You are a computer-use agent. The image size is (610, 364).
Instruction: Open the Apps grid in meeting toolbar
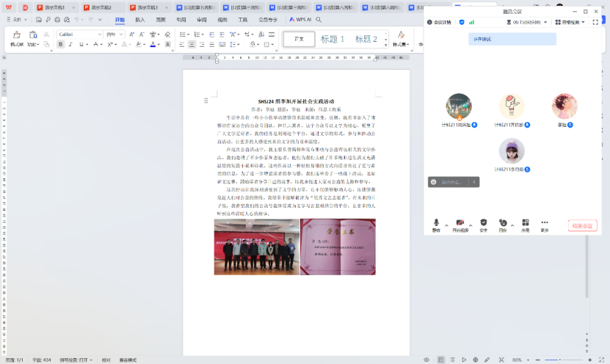coord(525,223)
